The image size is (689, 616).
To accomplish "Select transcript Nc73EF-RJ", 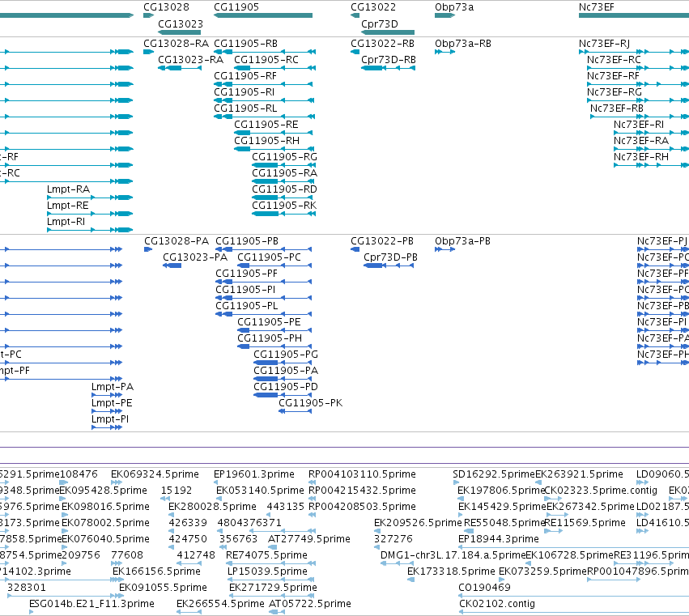I will coord(604,44).
